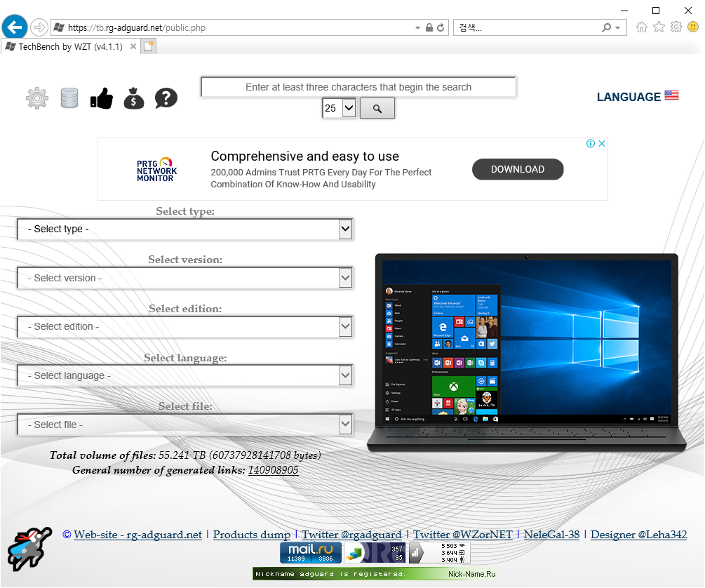Screen dimensions: 705x588
Task: Close the PRTG ad with the X
Action: [x=602, y=144]
